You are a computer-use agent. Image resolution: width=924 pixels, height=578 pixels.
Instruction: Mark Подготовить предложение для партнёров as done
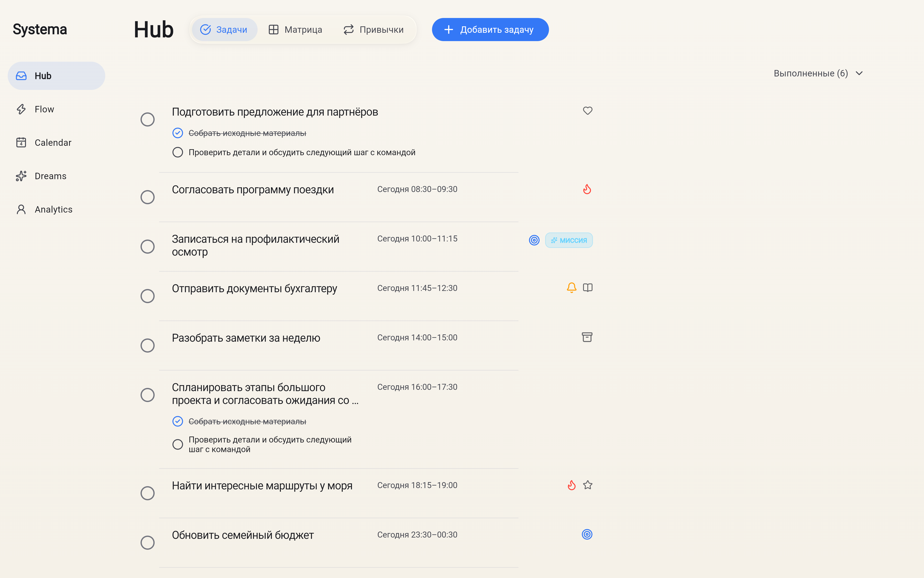pyautogui.click(x=147, y=120)
